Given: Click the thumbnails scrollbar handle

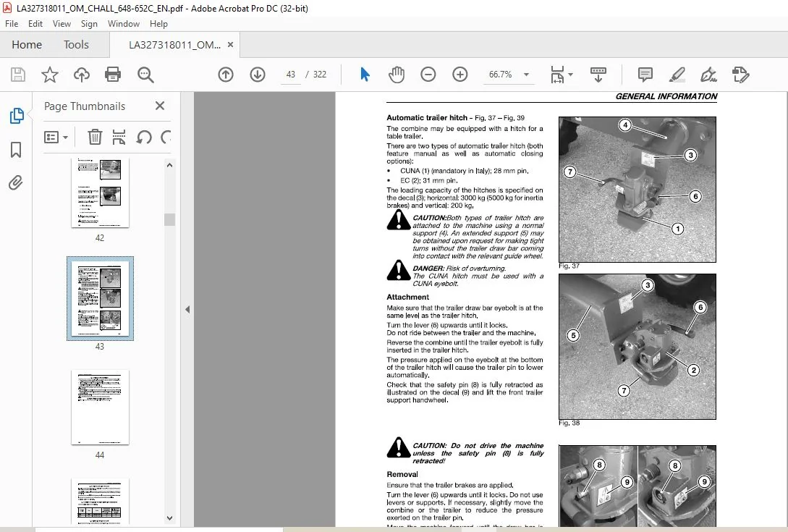Looking at the screenshot, I should pos(170,219).
